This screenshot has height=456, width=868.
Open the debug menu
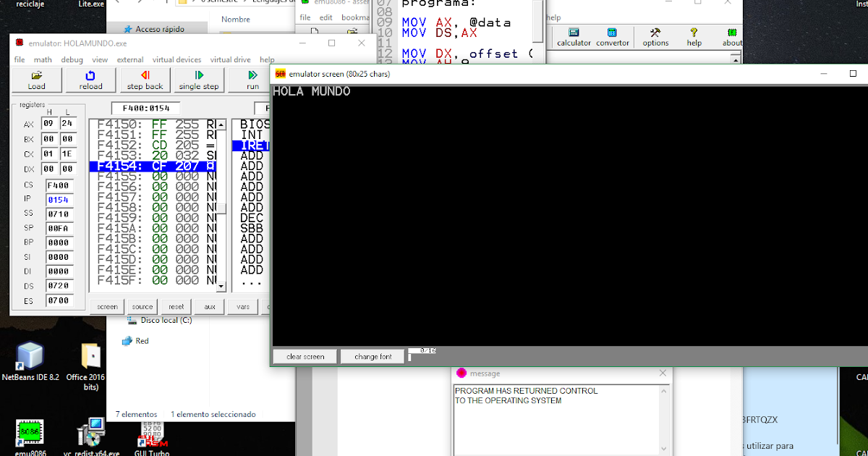[72, 60]
